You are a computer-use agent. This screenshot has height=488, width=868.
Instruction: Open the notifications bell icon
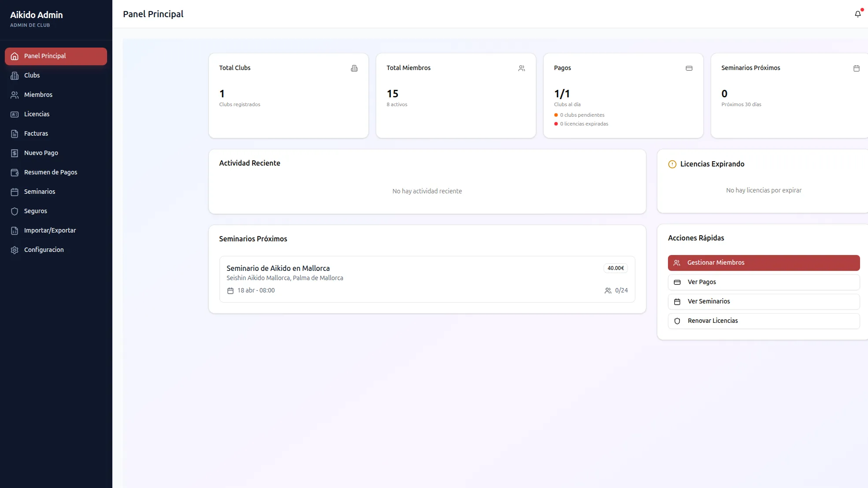[x=857, y=14]
